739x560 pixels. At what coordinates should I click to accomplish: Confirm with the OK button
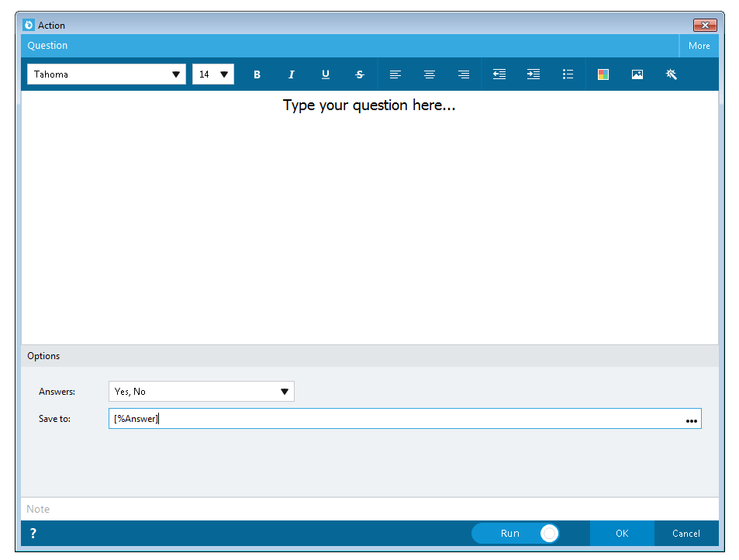coord(622,533)
